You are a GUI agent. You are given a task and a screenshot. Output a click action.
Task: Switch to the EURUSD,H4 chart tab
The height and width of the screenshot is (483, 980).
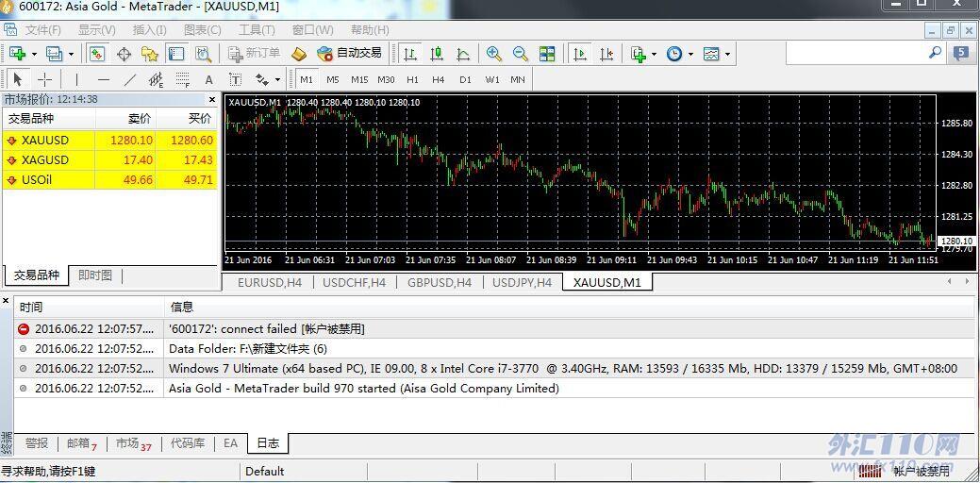[270, 282]
